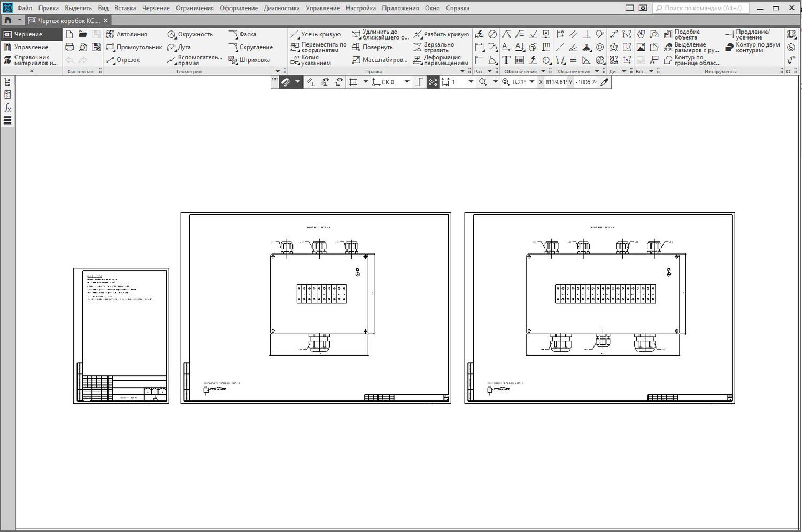
Task: Toggle the orthogonal drawing mode button
Action: 419,82
